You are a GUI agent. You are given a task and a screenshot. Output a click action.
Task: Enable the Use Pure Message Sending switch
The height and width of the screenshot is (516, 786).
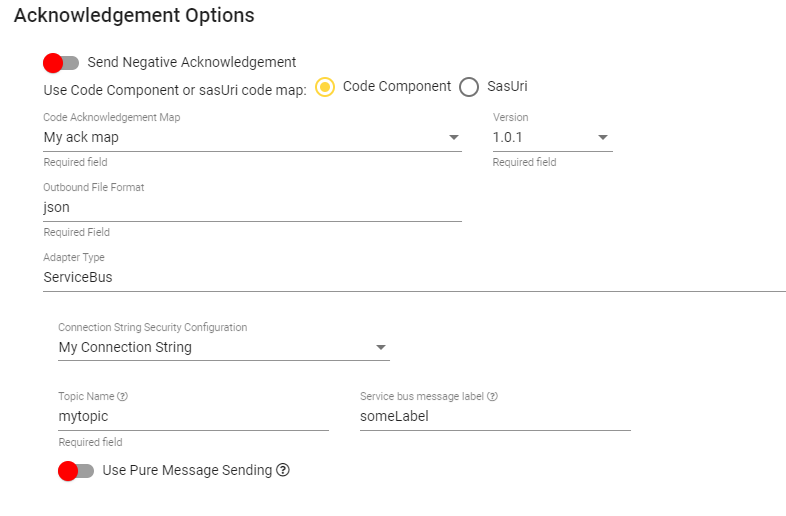pos(76,470)
